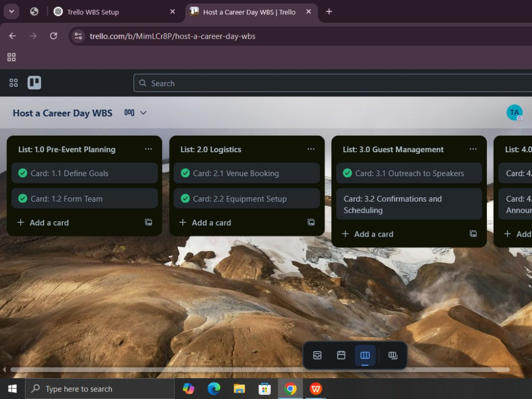Open File Explorer from the taskbar

[x=239, y=388]
